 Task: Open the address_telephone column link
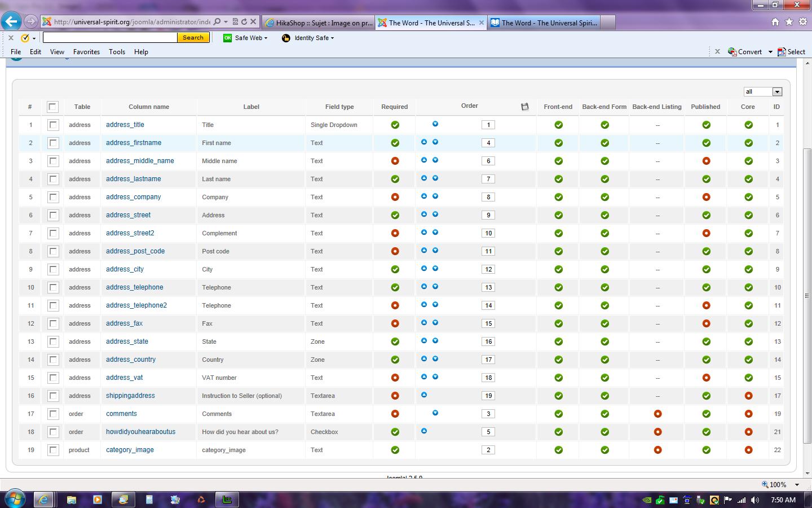tap(134, 287)
